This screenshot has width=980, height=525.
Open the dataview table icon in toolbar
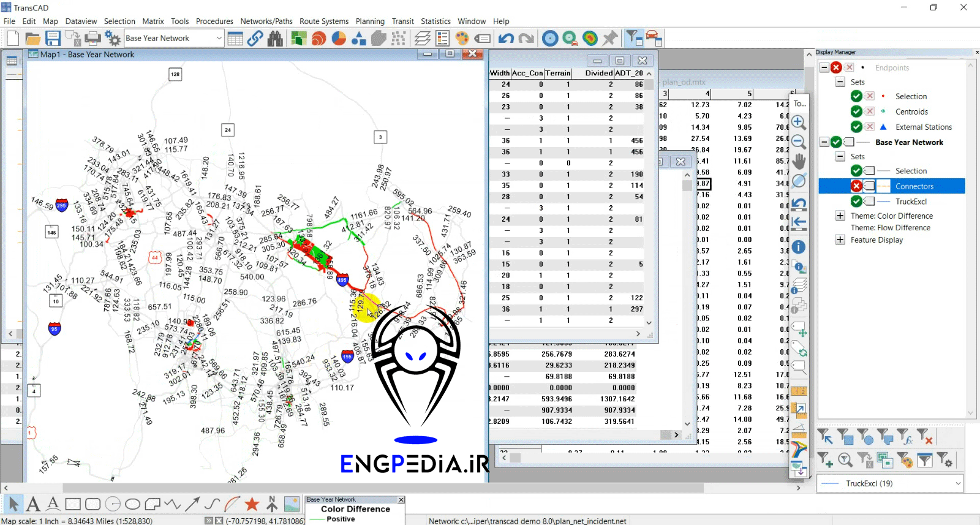235,38
